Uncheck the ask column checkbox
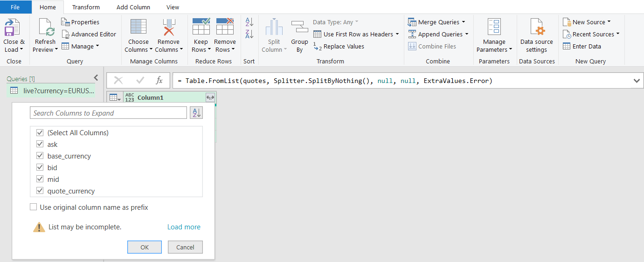 (40, 145)
